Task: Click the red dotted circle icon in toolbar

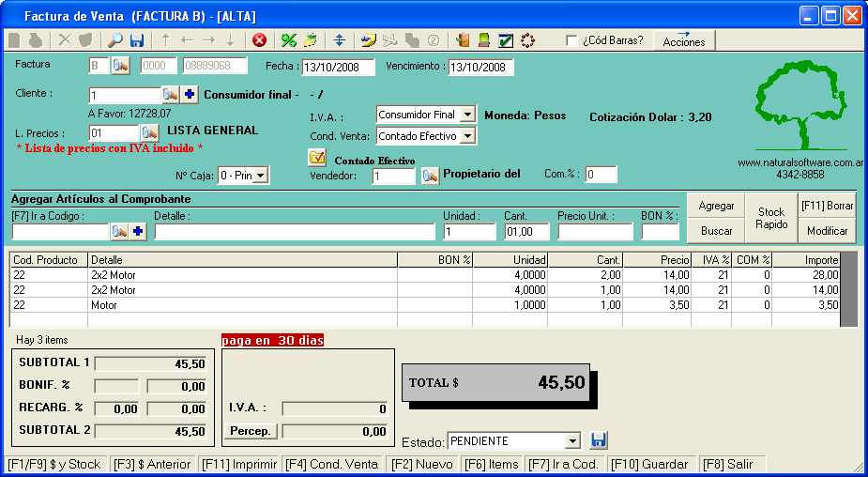Action: point(527,39)
